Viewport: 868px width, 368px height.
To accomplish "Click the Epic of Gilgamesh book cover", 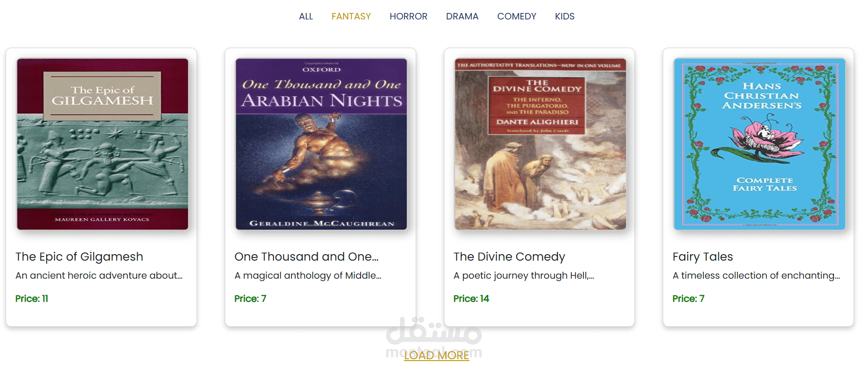I will pos(102,144).
